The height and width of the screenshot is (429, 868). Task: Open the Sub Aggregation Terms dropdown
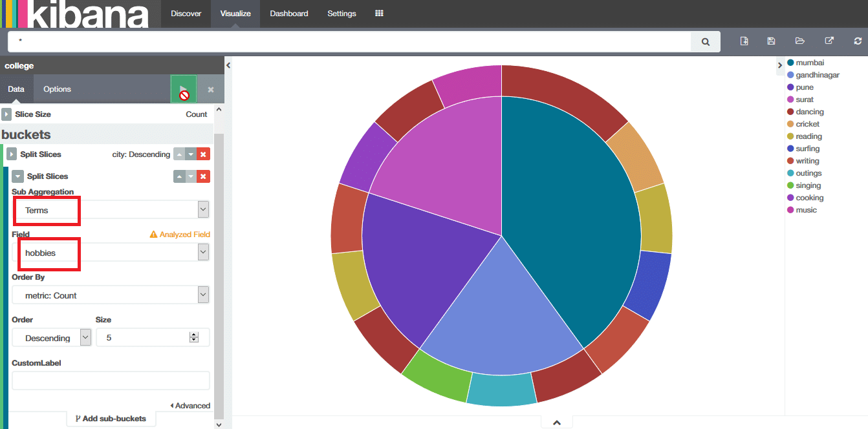point(111,210)
